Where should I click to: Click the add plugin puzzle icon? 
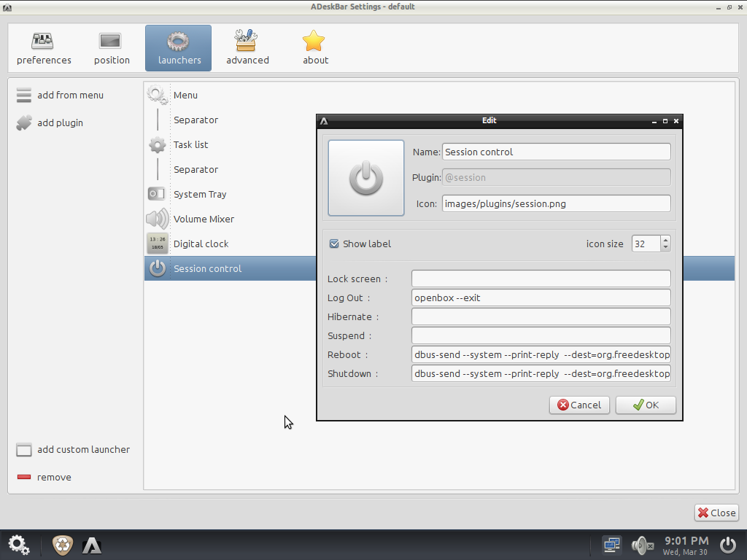24,122
